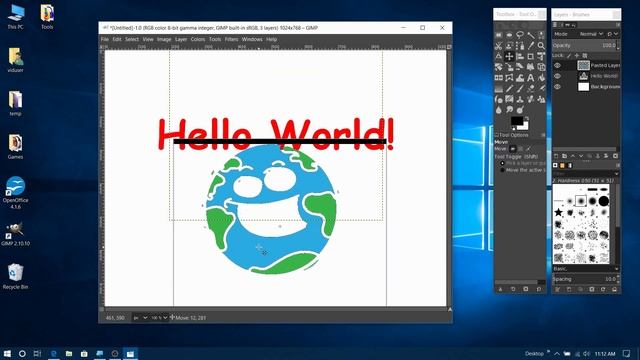Open the taskbar clock at 11:12 AM

click(605, 353)
